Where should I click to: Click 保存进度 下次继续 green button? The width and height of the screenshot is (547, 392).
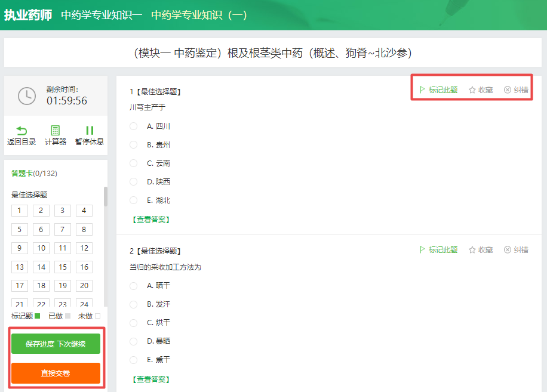tap(56, 344)
